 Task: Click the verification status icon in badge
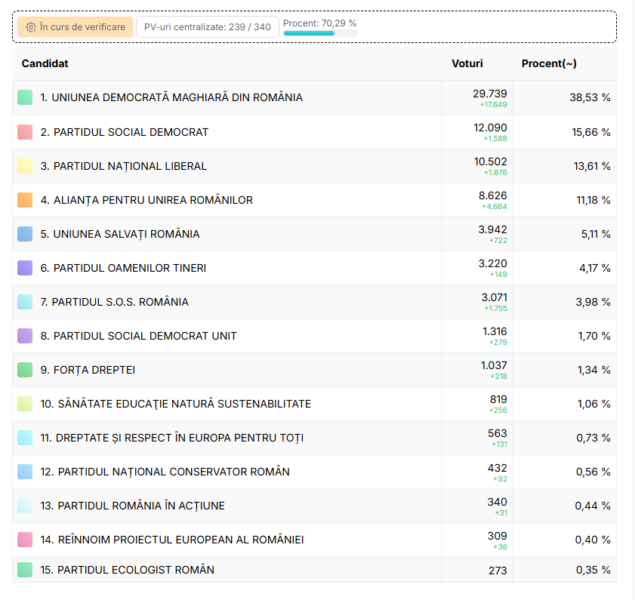click(x=31, y=27)
